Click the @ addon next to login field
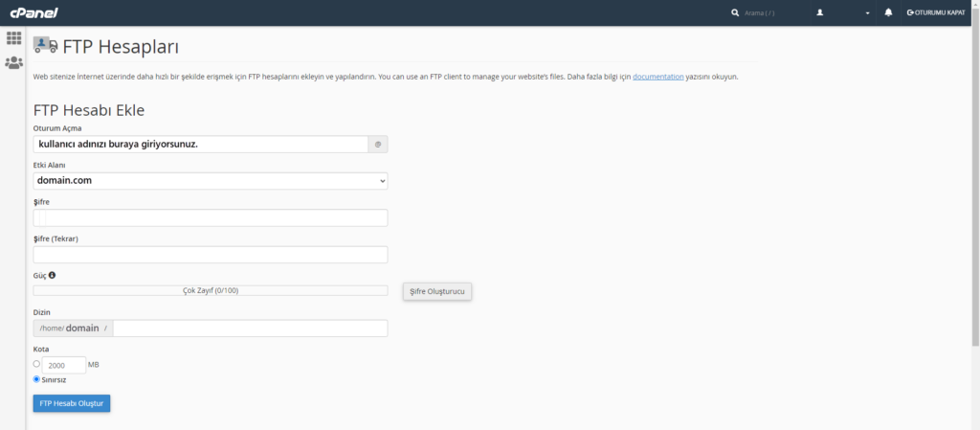 click(x=378, y=145)
